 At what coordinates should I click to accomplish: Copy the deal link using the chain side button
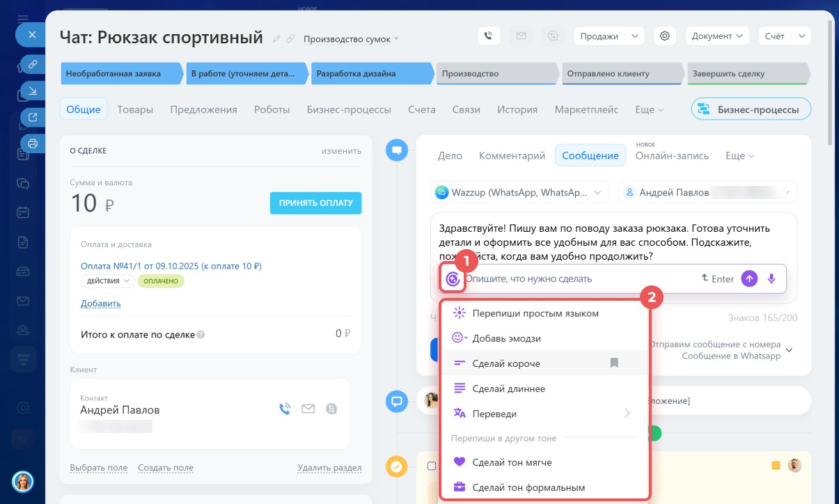point(32,65)
